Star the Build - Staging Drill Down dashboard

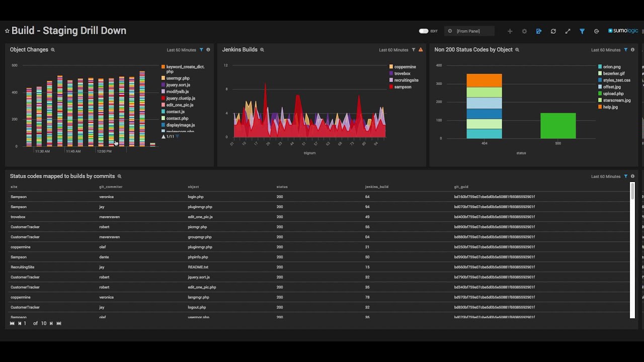[x=7, y=31]
